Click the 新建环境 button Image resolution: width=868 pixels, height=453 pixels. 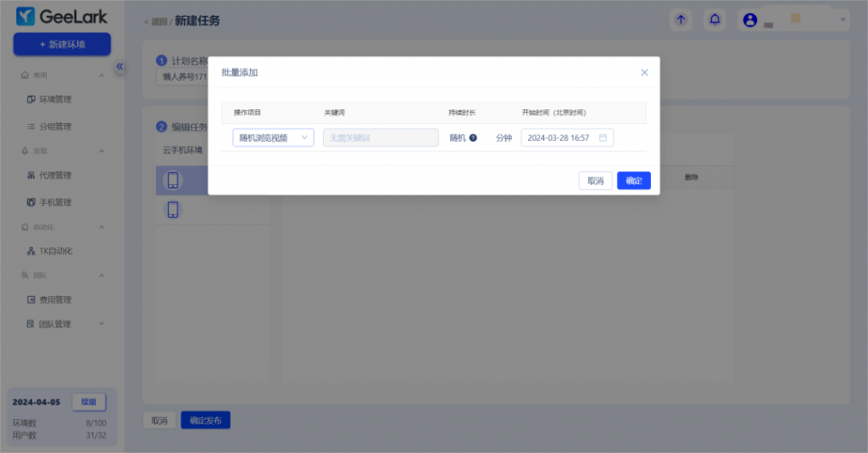(62, 44)
